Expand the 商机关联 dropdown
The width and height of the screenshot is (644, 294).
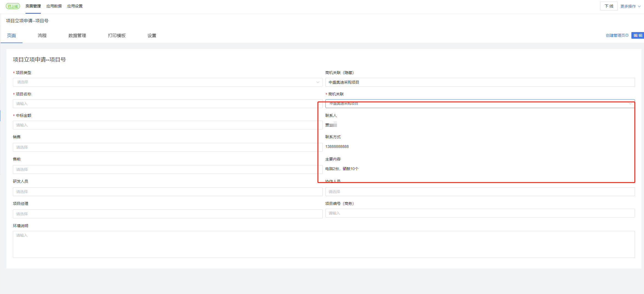click(x=480, y=104)
